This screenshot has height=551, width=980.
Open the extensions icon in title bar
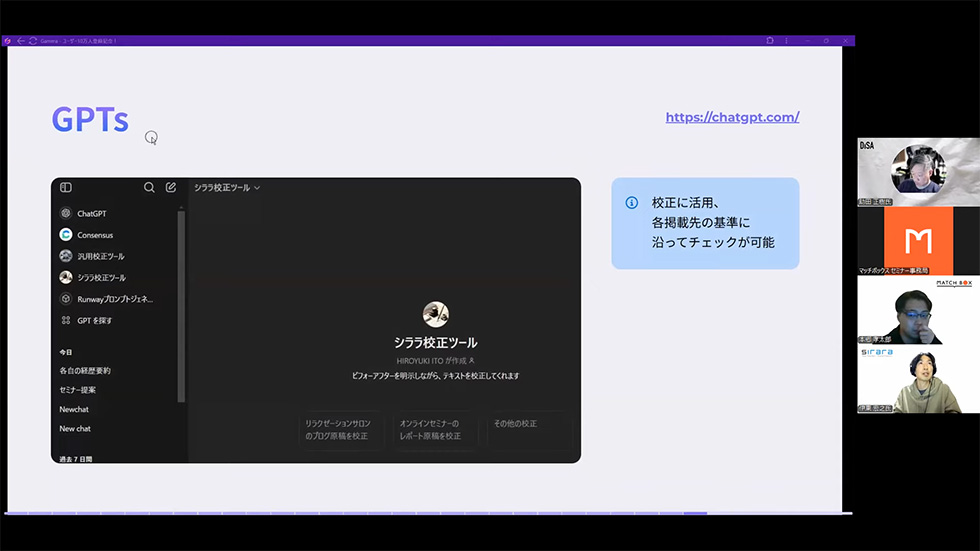(769, 41)
